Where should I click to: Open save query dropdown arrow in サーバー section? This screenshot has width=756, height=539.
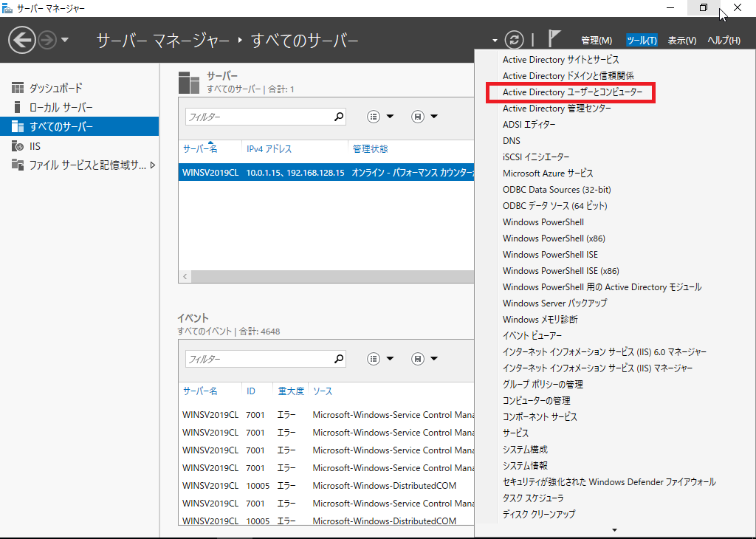[434, 116]
